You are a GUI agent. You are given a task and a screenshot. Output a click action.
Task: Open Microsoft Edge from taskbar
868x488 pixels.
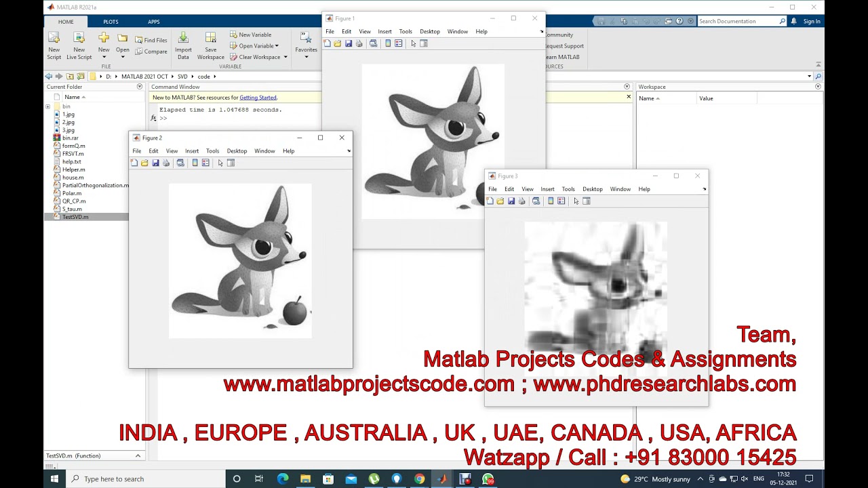click(283, 479)
